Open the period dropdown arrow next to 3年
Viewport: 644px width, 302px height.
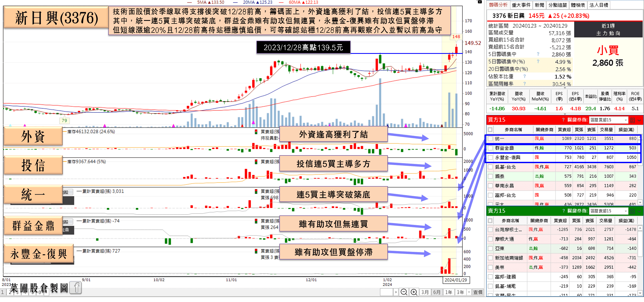pos(469,292)
